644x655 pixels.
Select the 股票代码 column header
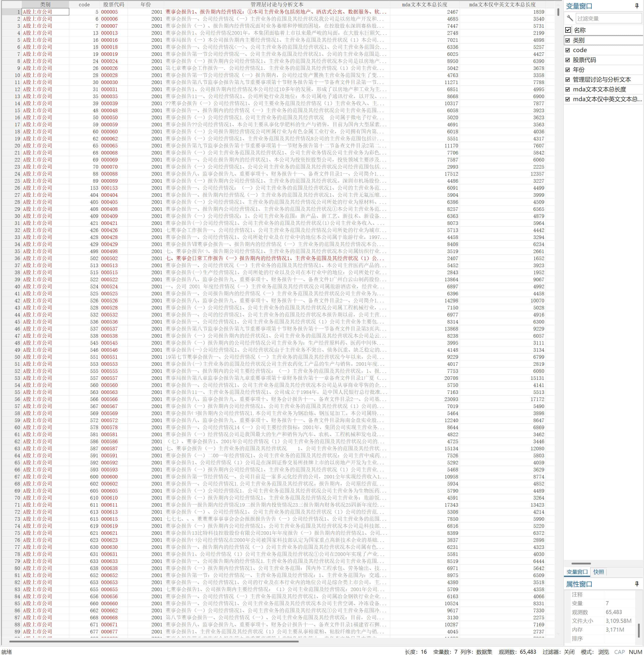pos(114,4)
